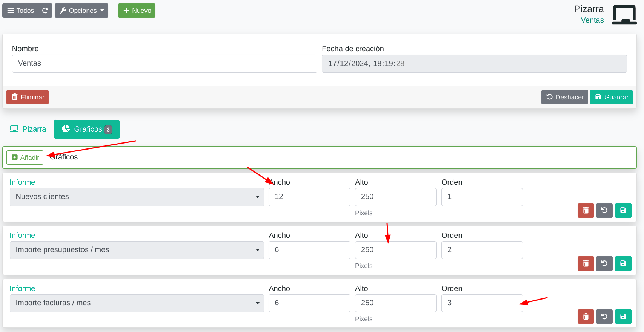Save the Nuevos clientes chart row
Image resolution: width=644 pixels, height=332 pixels.
(x=623, y=211)
